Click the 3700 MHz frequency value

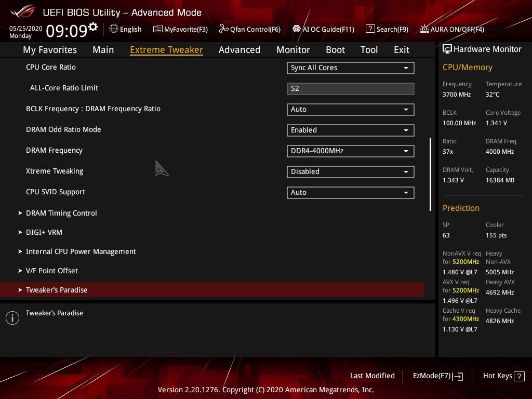(x=456, y=95)
